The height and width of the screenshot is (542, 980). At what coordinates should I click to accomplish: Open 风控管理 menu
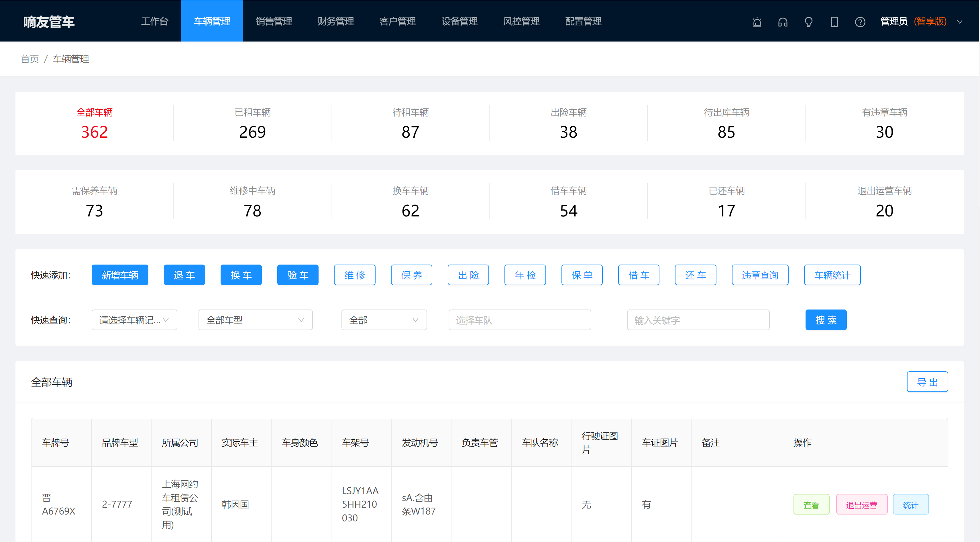[521, 21]
